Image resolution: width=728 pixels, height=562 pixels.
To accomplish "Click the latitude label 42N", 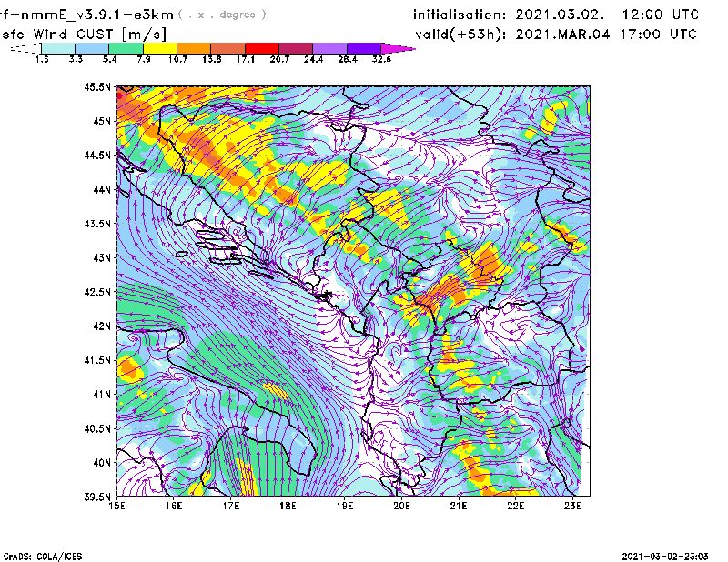I will 102,326.
